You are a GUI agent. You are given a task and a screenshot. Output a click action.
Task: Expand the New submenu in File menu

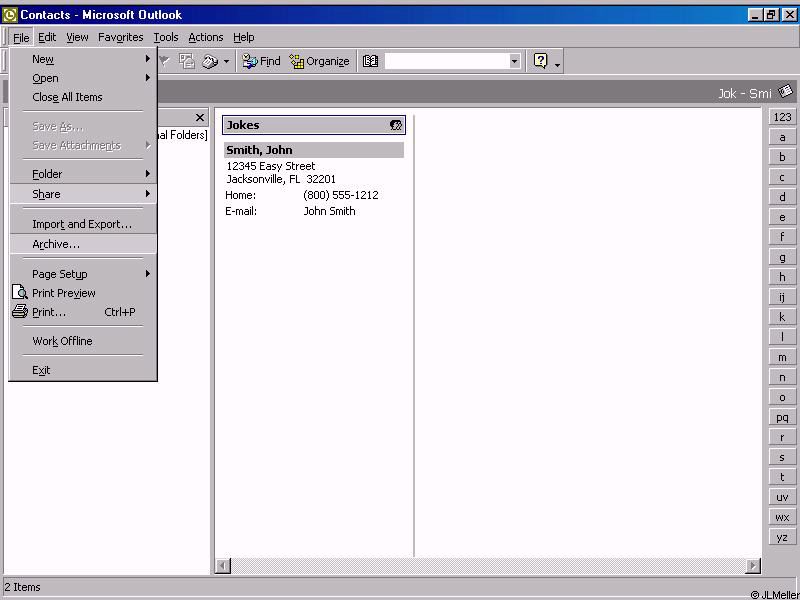[83, 59]
